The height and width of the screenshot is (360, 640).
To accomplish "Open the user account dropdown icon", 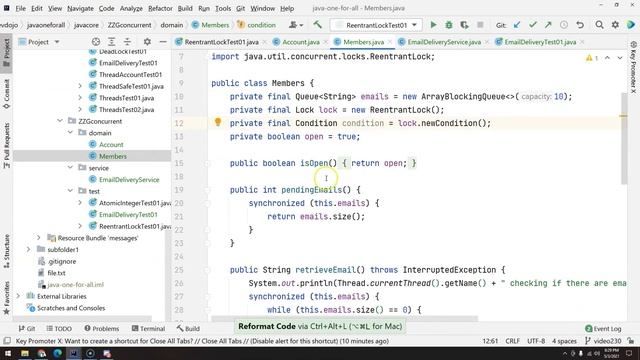I will pos(296,25).
